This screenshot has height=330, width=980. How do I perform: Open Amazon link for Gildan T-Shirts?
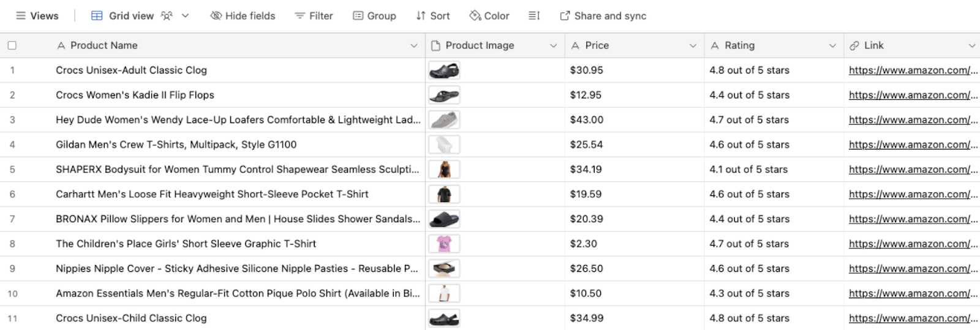(x=913, y=144)
